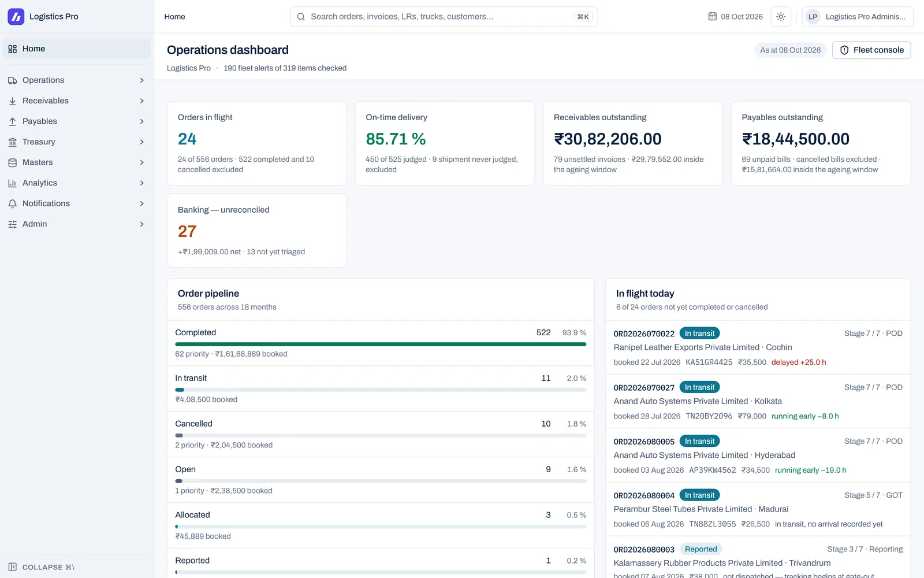Click the 85.71 % on-time delivery value

396,139
